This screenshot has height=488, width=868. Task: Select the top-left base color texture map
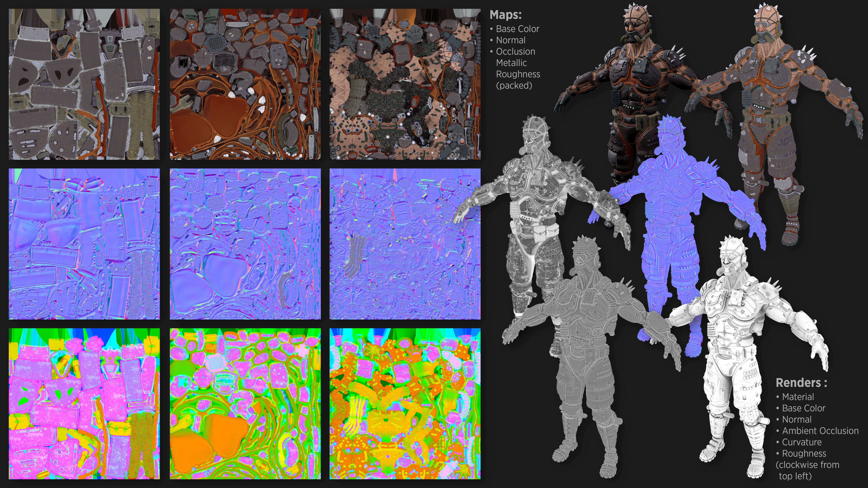[x=84, y=84]
